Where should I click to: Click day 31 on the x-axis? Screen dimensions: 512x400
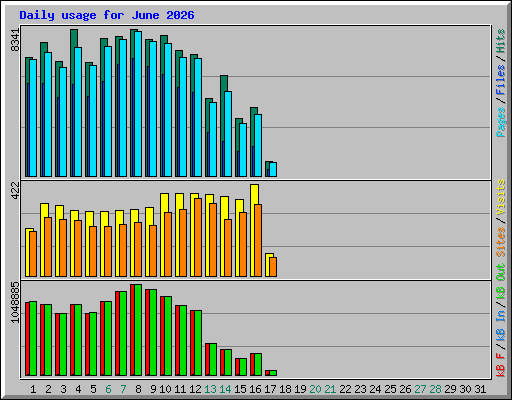(480, 389)
